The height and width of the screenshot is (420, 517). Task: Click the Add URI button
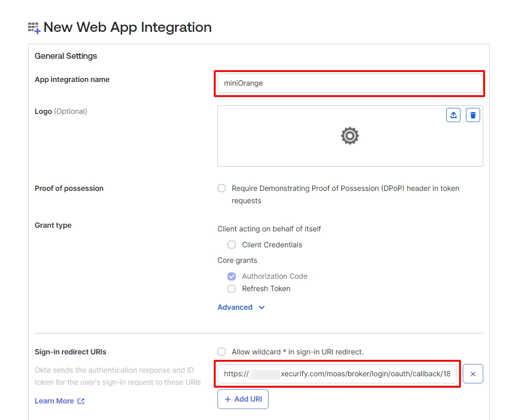pos(243,399)
